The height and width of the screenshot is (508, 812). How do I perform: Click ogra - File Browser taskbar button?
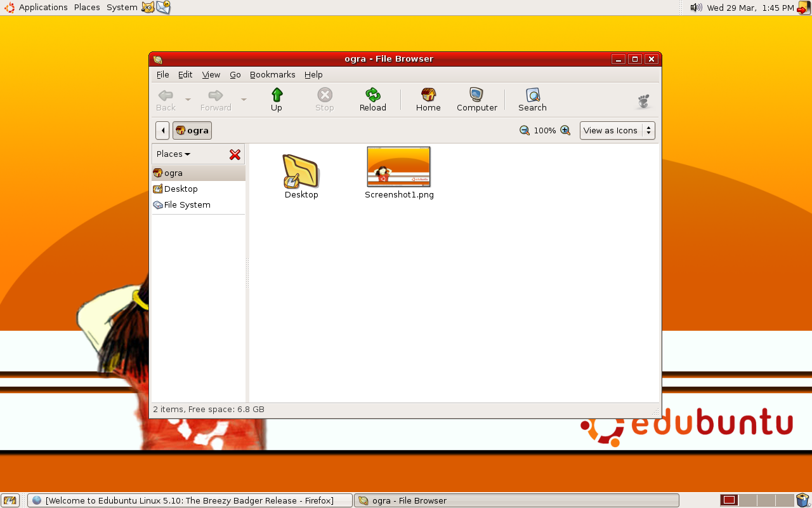click(x=516, y=500)
